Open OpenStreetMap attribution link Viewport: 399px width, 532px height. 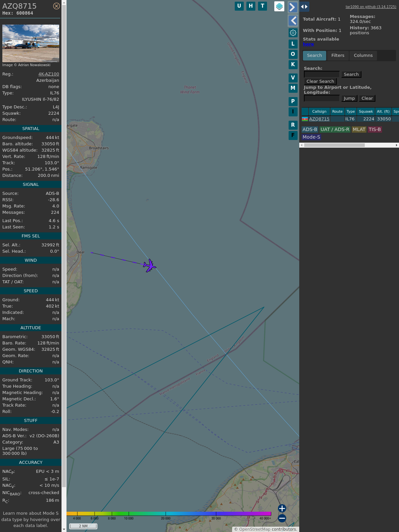coord(255,529)
